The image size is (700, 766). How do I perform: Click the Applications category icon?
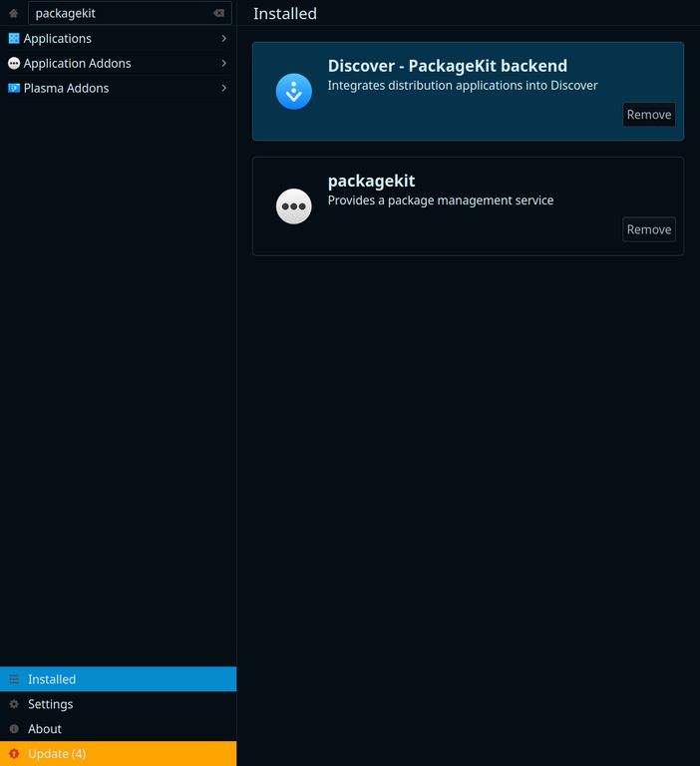[14, 38]
